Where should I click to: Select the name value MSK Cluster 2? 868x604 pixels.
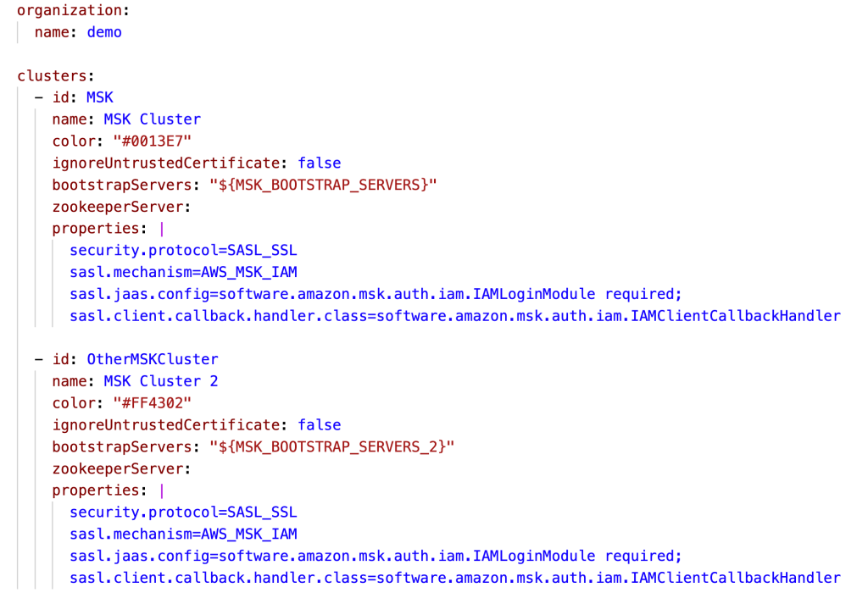click(x=161, y=381)
